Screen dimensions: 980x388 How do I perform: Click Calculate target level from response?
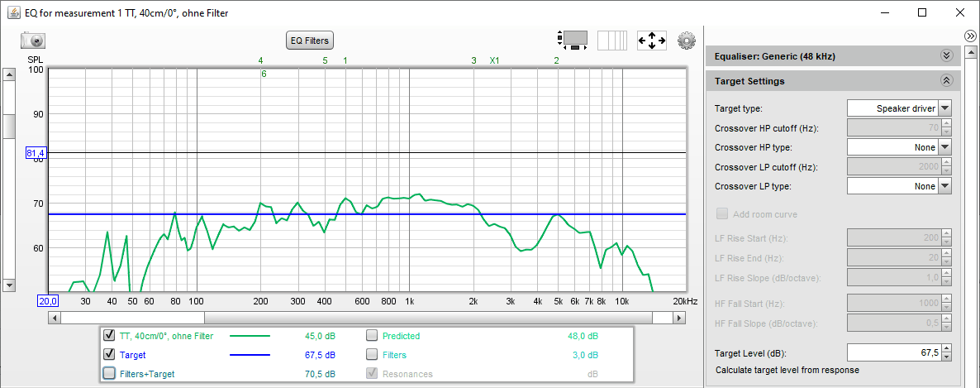coord(787,370)
